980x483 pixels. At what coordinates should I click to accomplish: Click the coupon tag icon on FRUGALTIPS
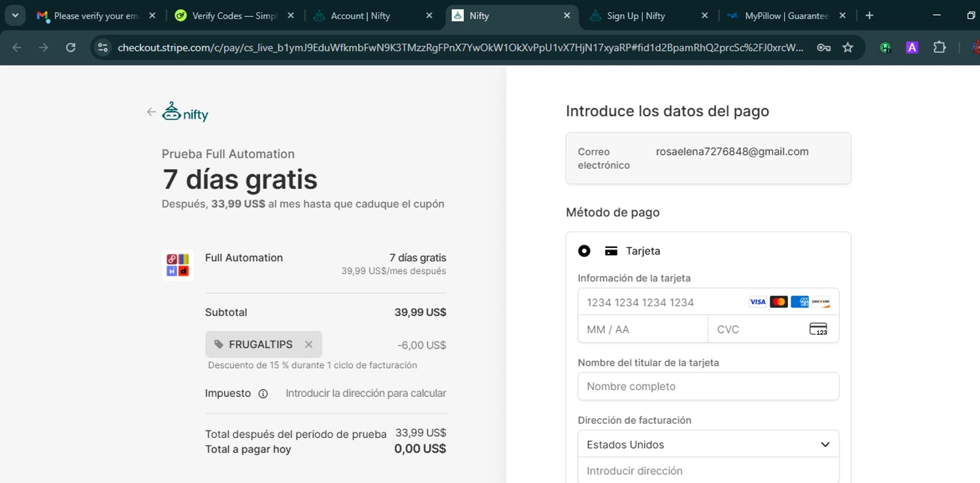point(219,345)
